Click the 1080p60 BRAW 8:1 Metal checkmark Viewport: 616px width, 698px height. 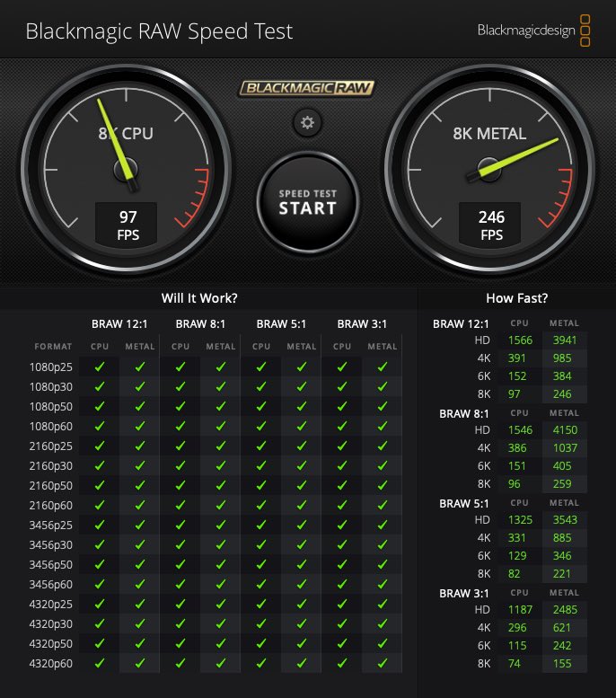221,426
